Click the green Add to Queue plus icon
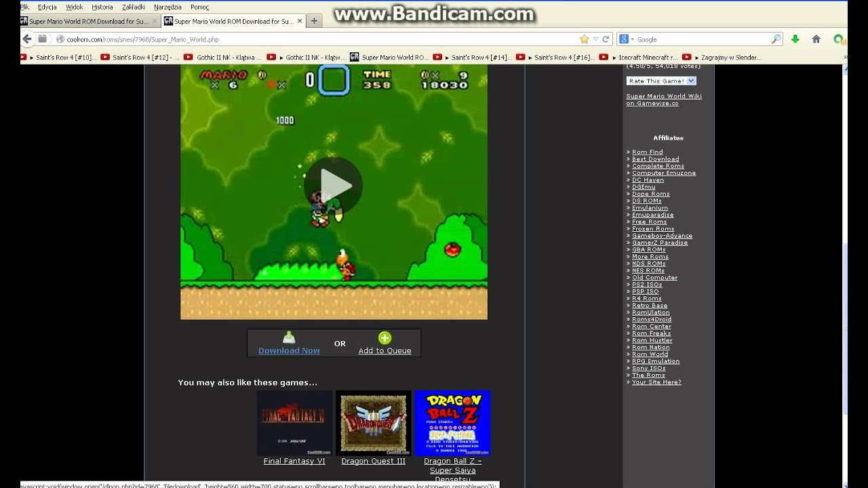868x488 pixels. pyautogui.click(x=384, y=338)
